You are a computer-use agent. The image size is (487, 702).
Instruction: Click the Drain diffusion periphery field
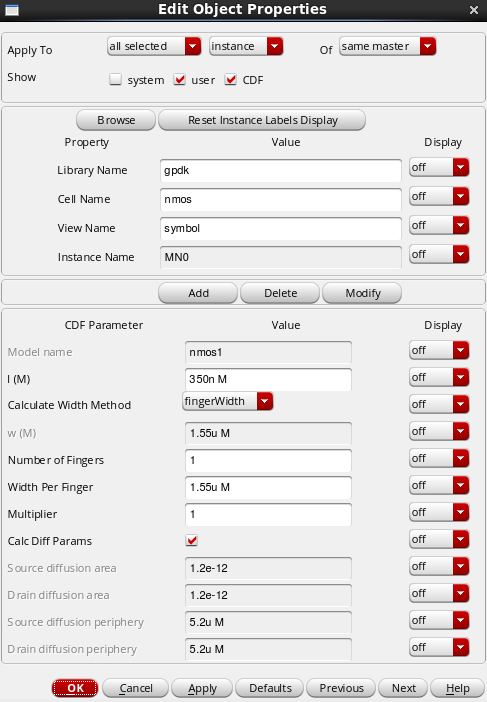(268, 649)
